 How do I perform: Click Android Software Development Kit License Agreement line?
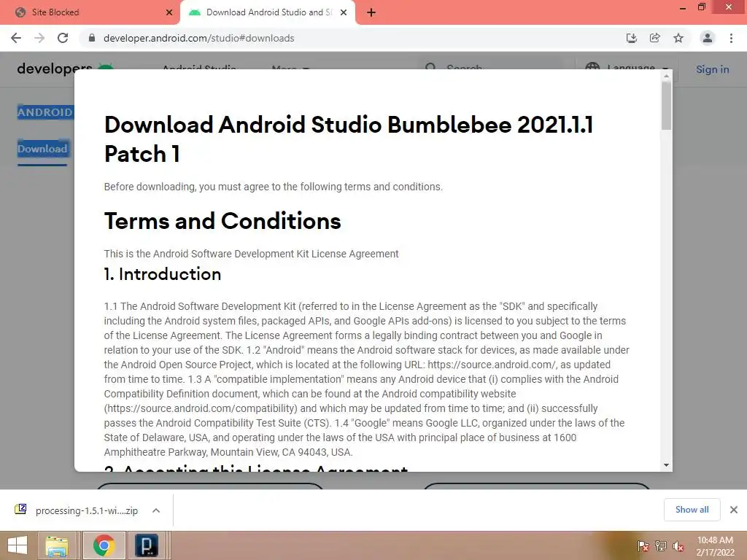click(x=251, y=254)
